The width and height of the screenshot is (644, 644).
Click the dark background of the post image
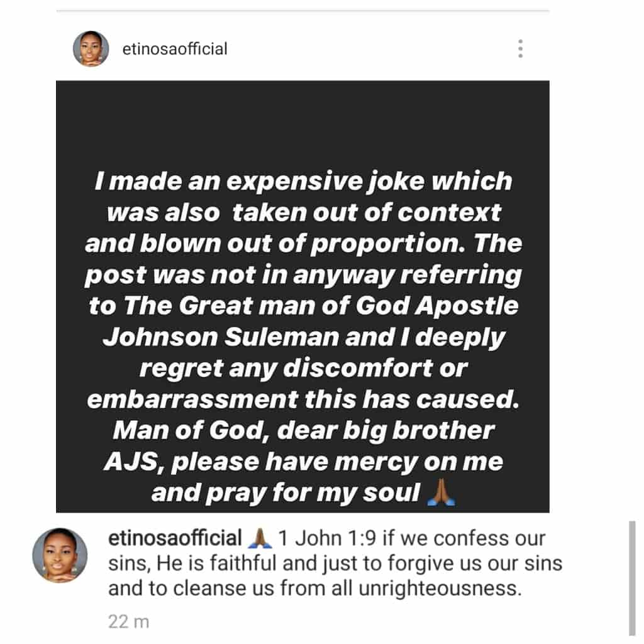tap(302, 126)
